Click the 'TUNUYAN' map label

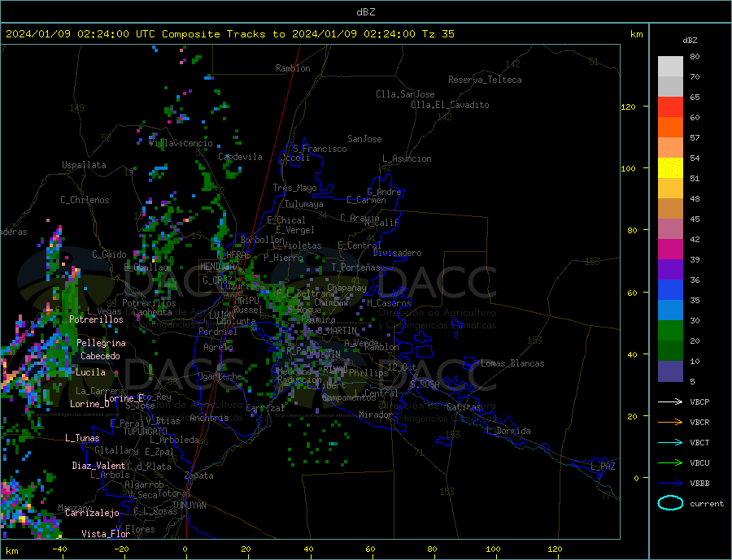point(189,506)
